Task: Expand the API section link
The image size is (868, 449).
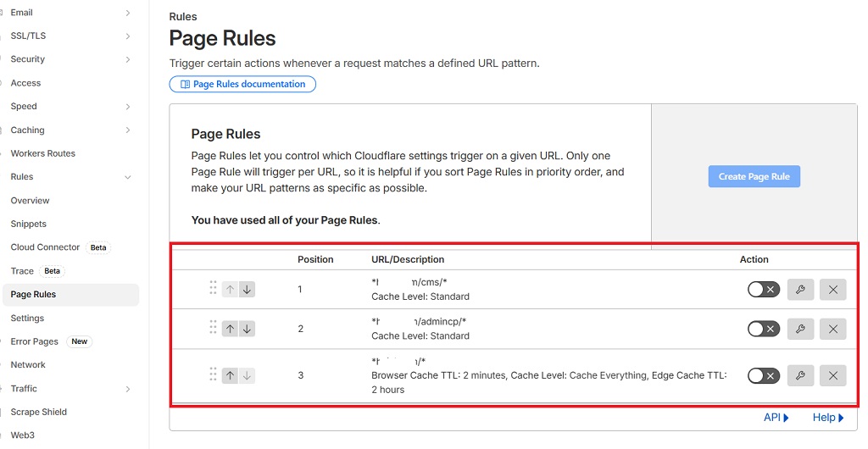Action: 776,418
